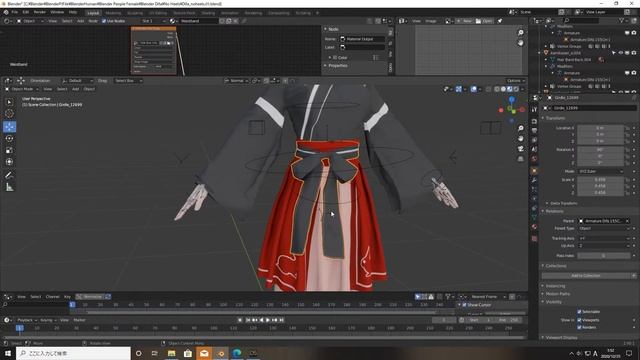The width and height of the screenshot is (640, 360).
Task: Open the Object Mode dropdown in viewport
Action: pyautogui.click(x=21, y=89)
